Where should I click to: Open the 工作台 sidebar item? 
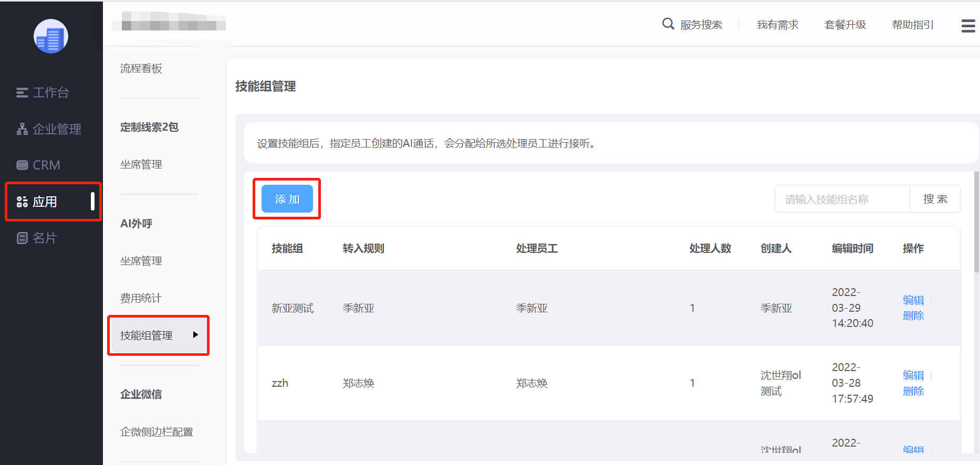[x=43, y=92]
